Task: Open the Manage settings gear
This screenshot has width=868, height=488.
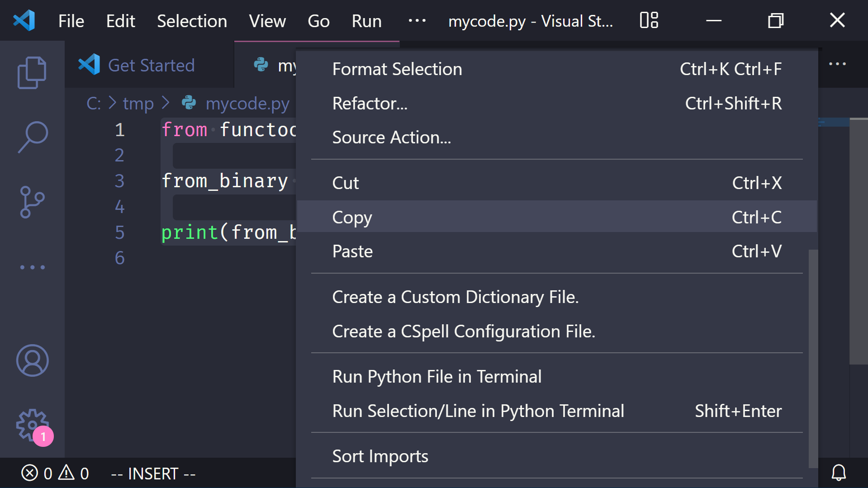Action: 32,425
